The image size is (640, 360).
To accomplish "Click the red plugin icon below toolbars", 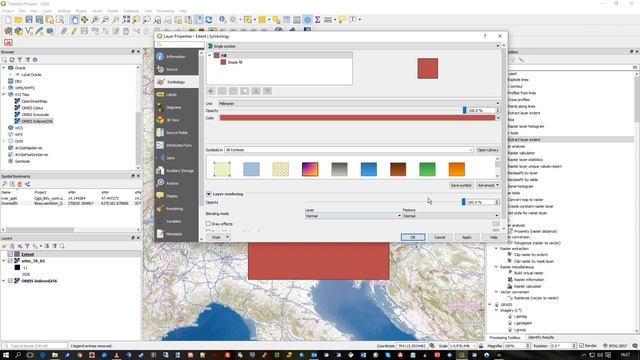I will 8,42.
